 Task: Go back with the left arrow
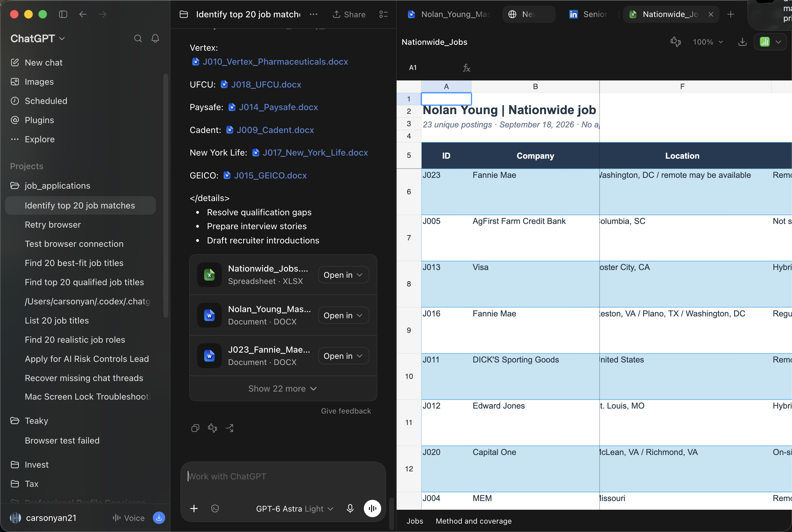click(x=83, y=14)
